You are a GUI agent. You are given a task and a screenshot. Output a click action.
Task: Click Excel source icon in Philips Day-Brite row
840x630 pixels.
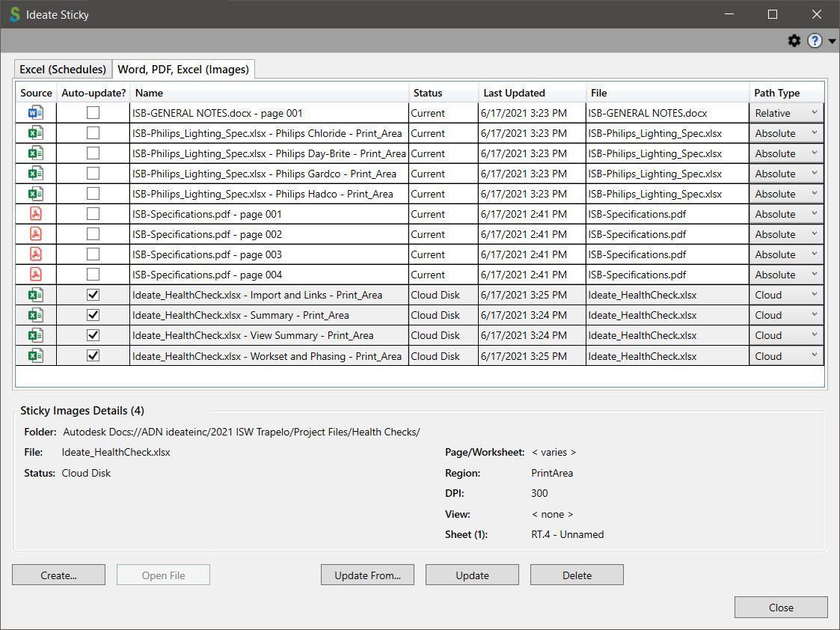[35, 153]
